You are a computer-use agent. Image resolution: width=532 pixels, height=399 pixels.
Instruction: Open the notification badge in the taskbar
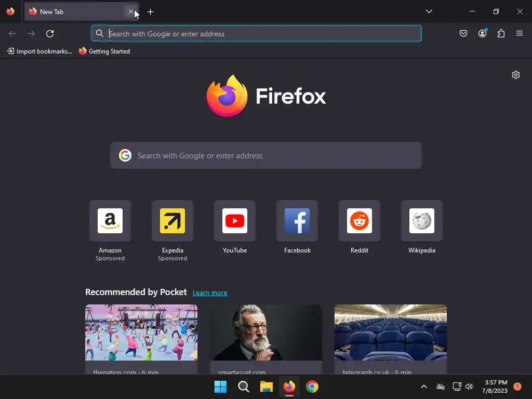pyautogui.click(x=517, y=387)
